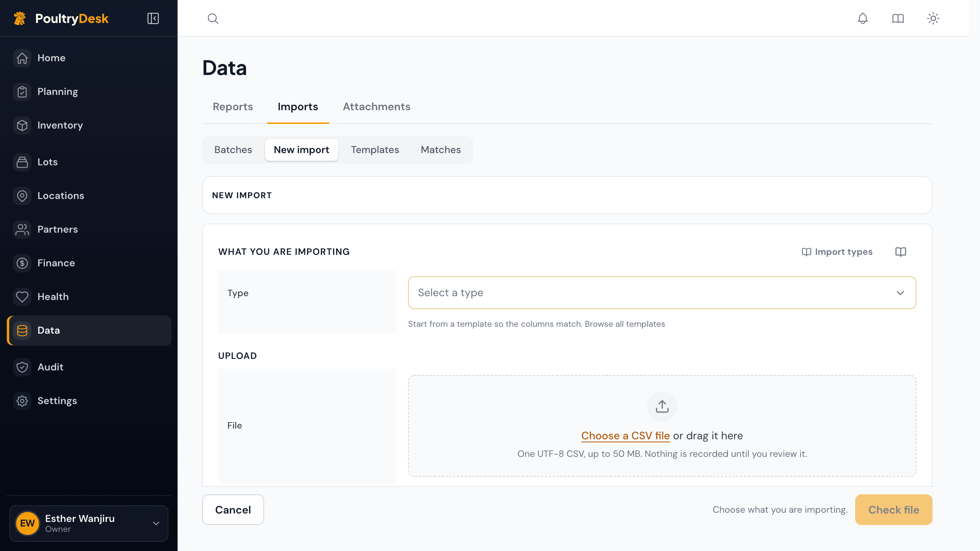Open the help book icon beside Import types
This screenshot has width=980, height=551.
(x=900, y=252)
